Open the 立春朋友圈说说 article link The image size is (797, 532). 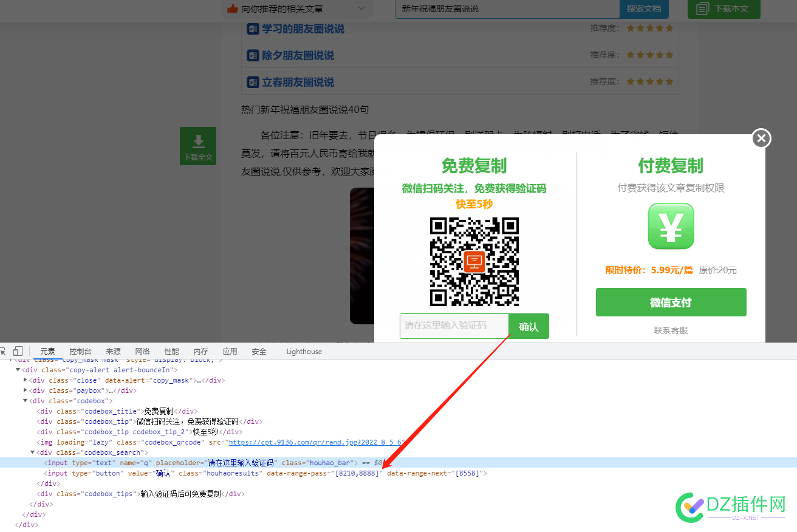pyautogui.click(x=298, y=82)
